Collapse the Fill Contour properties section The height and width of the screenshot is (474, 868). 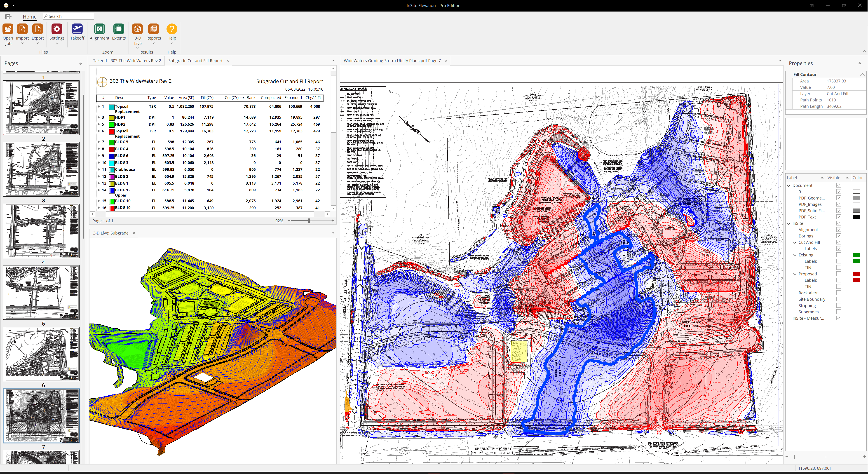tap(862, 75)
